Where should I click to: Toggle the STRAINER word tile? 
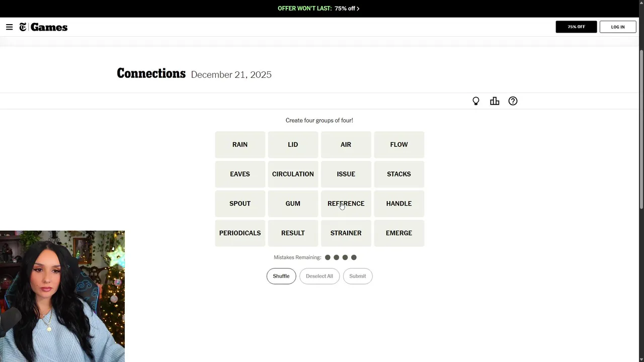tap(346, 233)
